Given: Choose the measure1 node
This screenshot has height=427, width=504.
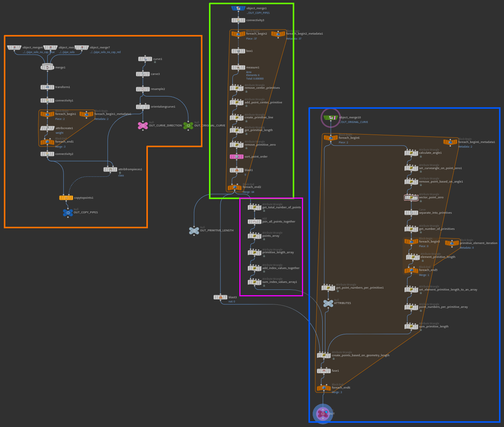Looking at the screenshot, I should click(238, 68).
